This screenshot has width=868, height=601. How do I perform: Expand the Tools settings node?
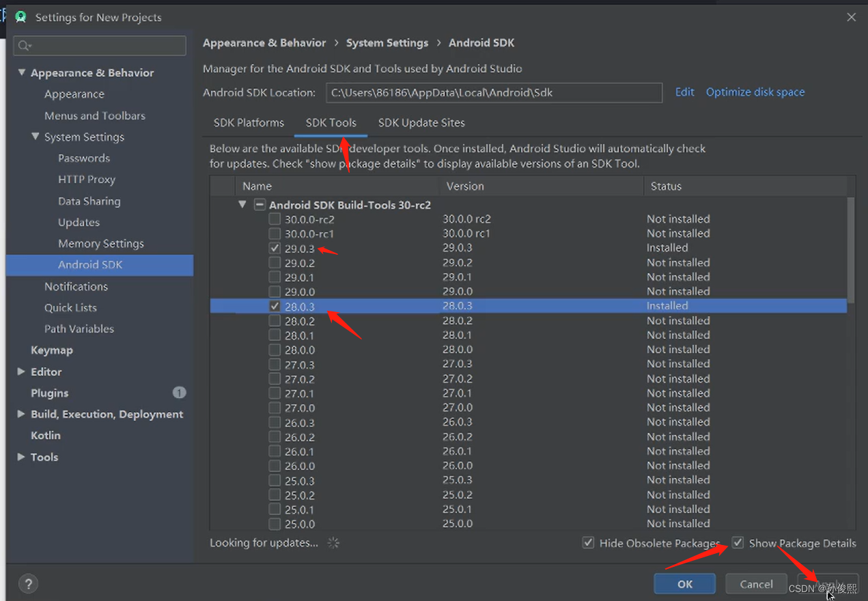point(21,457)
